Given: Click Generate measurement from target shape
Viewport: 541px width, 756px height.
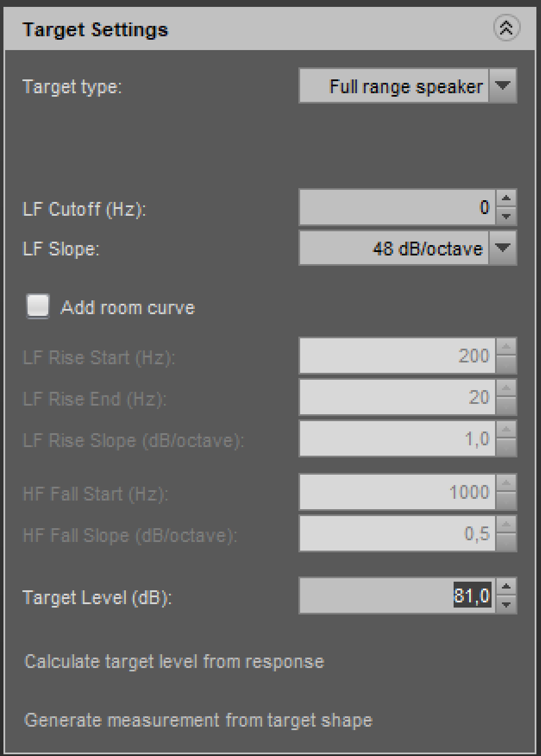Looking at the screenshot, I should [x=198, y=720].
